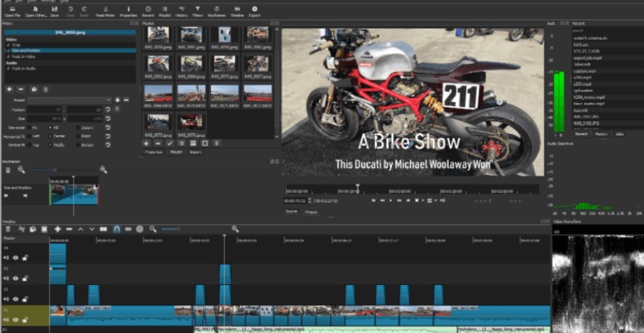
Task: Open the Peak Meter panel from toolbar
Action: (106, 9)
